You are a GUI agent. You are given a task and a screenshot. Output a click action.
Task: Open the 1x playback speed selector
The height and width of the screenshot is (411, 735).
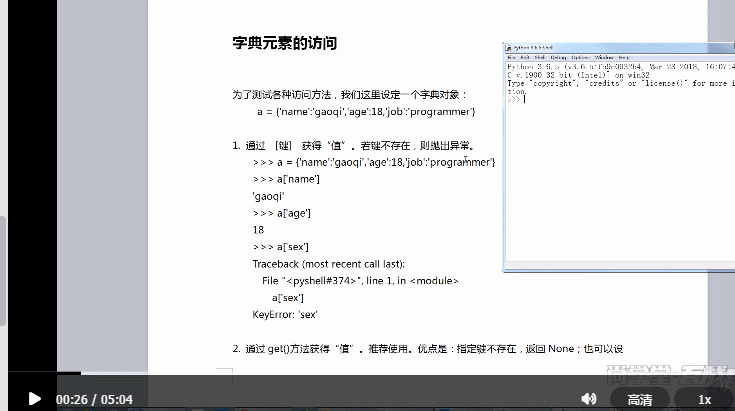coord(705,400)
